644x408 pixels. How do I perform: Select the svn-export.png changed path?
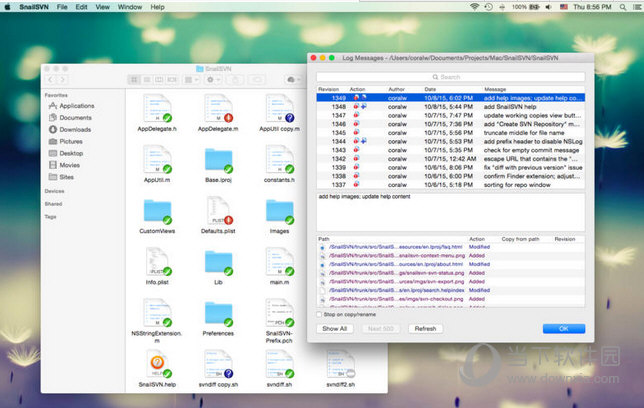click(x=451, y=281)
